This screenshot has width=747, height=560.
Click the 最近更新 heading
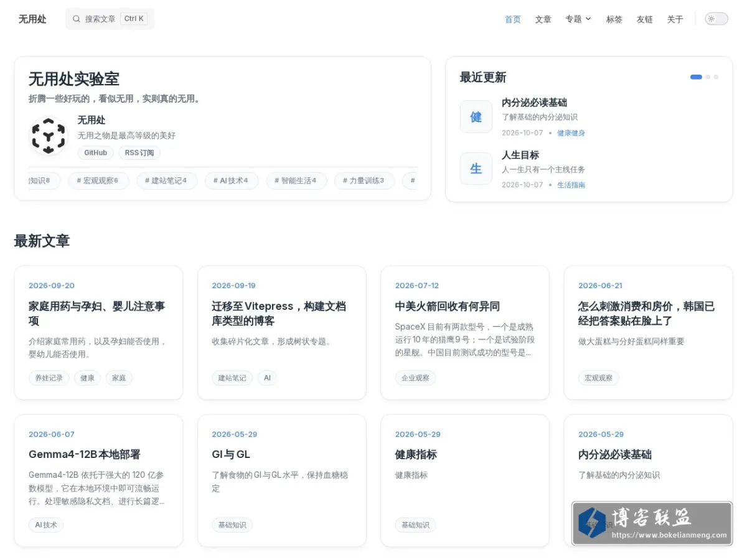pos(483,77)
